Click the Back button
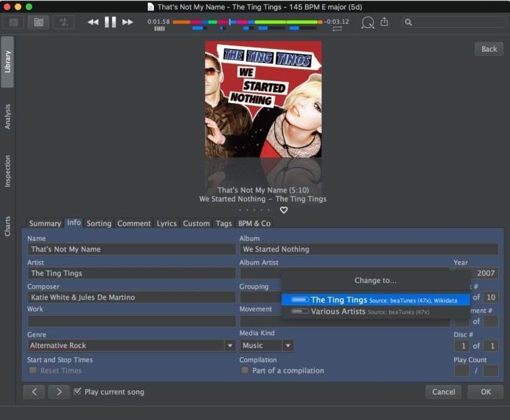This screenshot has width=510, height=420. 489,49
